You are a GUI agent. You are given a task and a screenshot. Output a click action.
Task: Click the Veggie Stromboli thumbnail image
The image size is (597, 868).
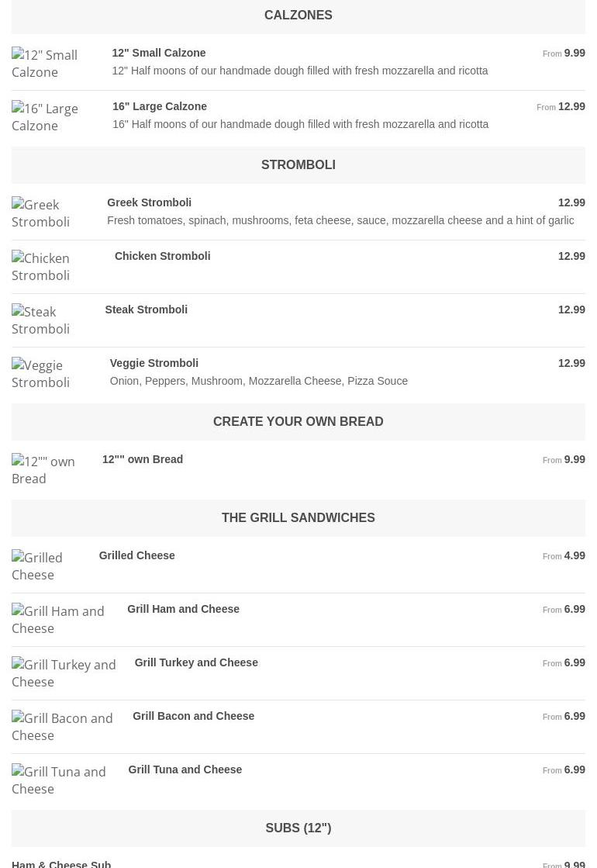(x=41, y=374)
